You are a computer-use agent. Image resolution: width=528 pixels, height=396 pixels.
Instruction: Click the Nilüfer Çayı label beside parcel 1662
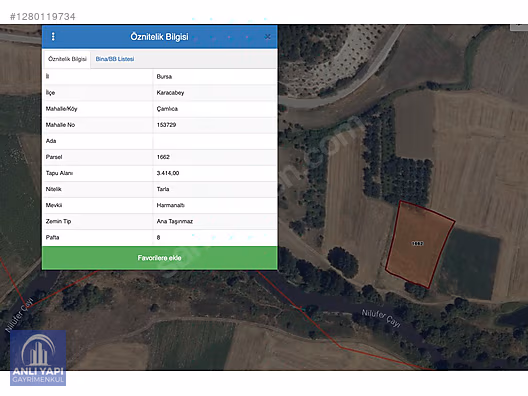tap(381, 318)
